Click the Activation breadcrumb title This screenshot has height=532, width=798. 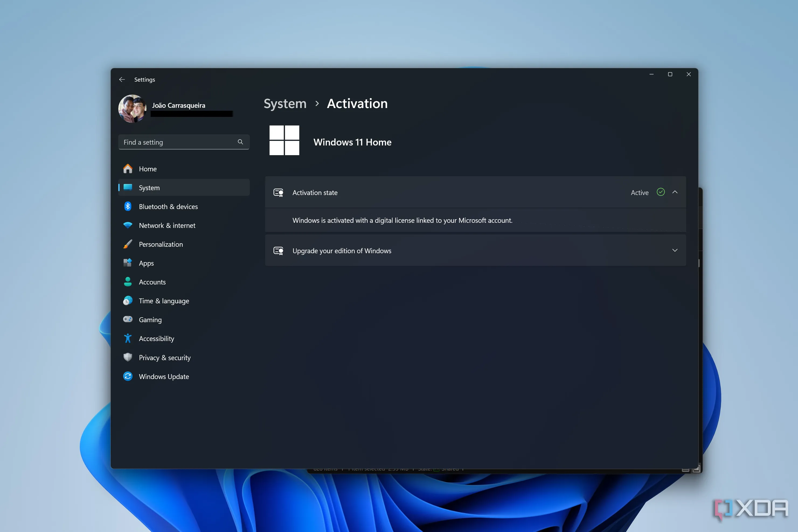point(357,103)
